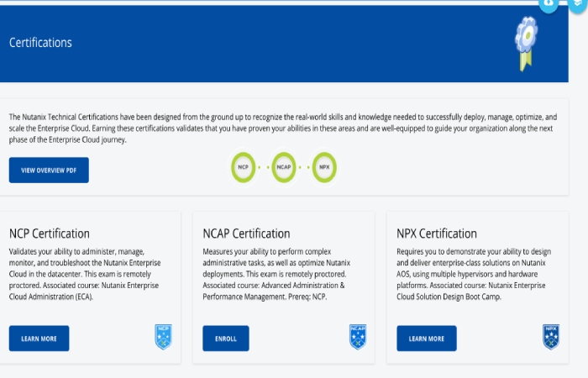Enroll in the NCAP Certification

click(226, 339)
